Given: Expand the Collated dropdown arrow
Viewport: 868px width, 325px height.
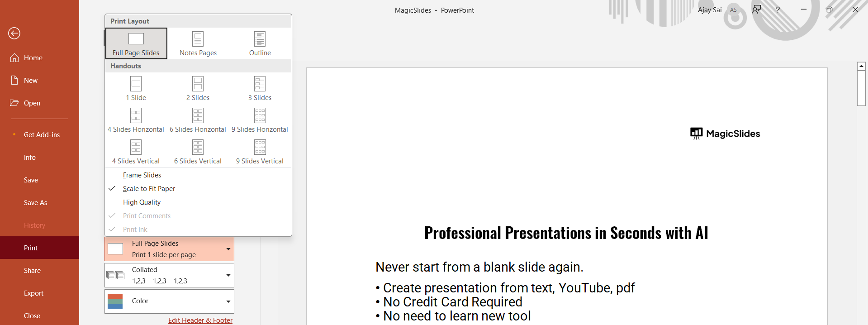Looking at the screenshot, I should click(x=228, y=275).
